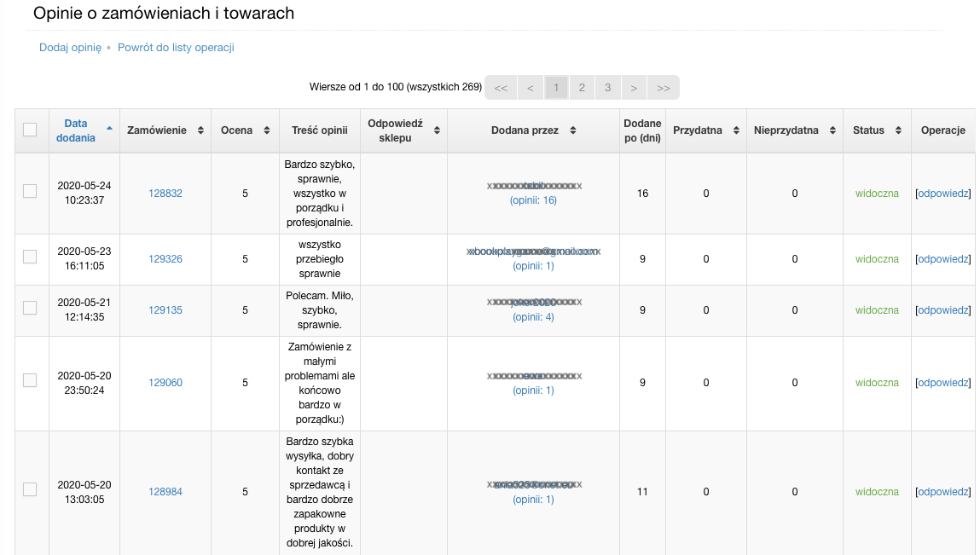The width and height of the screenshot is (980, 555).
Task: Click sort arrows icon beside Zamówienie
Action: tap(200, 130)
